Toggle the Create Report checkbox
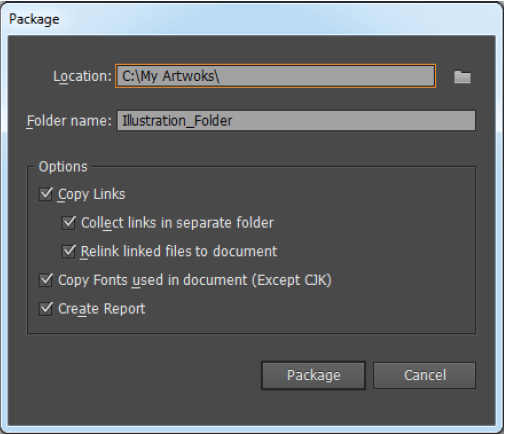The width and height of the screenshot is (505, 435). pyautogui.click(x=46, y=309)
